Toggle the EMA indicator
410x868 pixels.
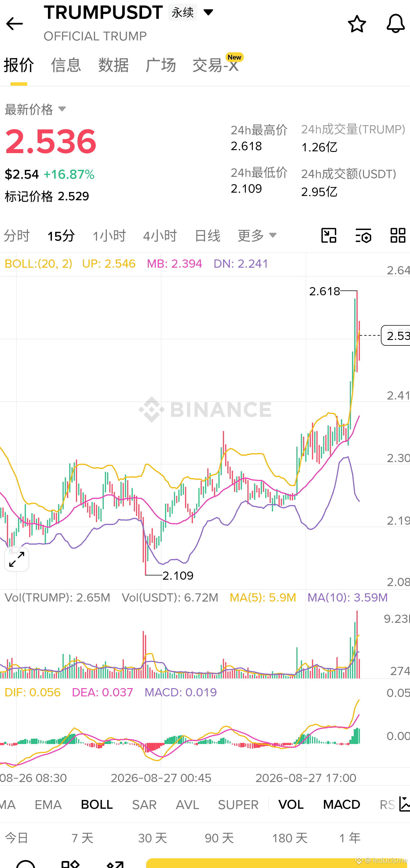48,805
